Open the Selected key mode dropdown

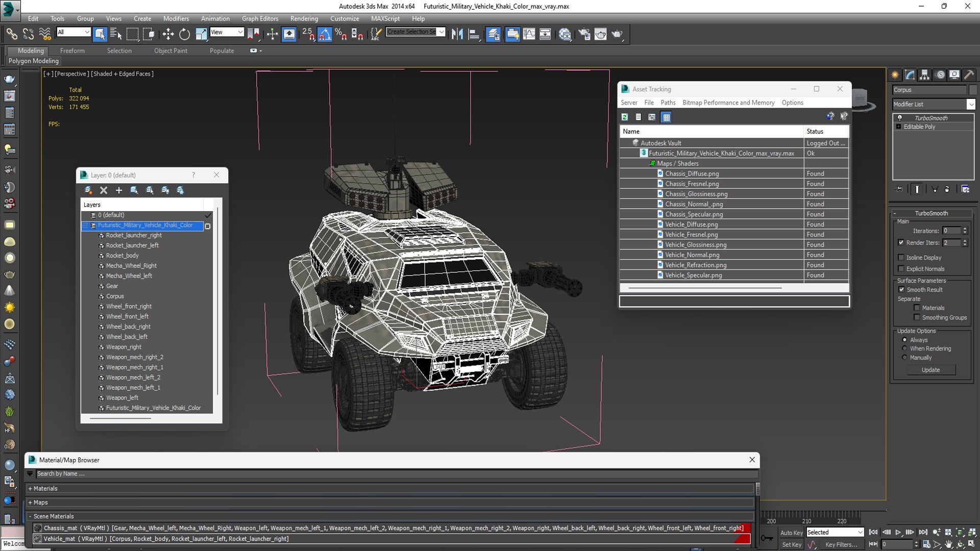(x=835, y=532)
